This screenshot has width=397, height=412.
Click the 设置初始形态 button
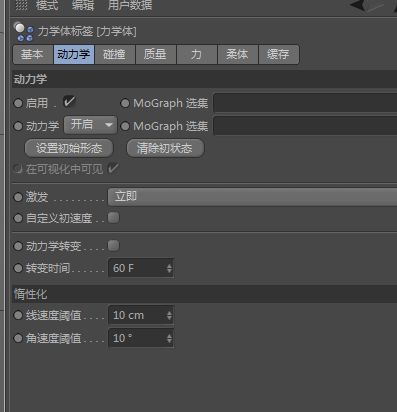click(x=69, y=148)
